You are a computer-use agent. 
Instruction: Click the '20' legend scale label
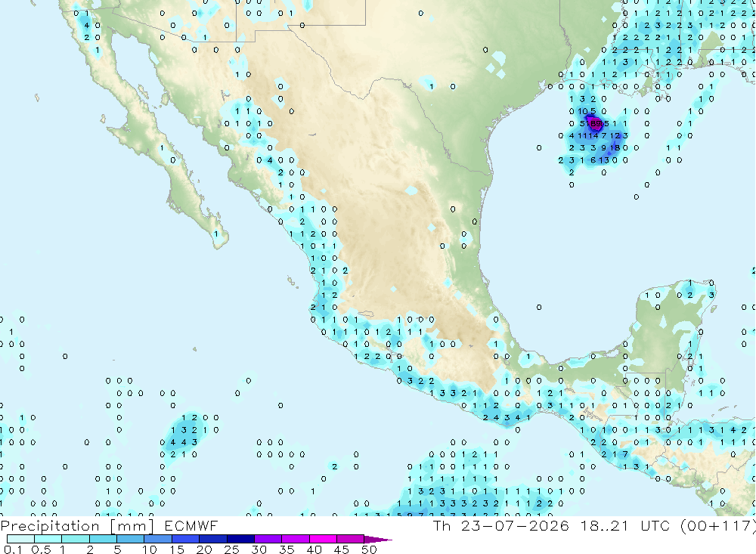[x=204, y=549]
